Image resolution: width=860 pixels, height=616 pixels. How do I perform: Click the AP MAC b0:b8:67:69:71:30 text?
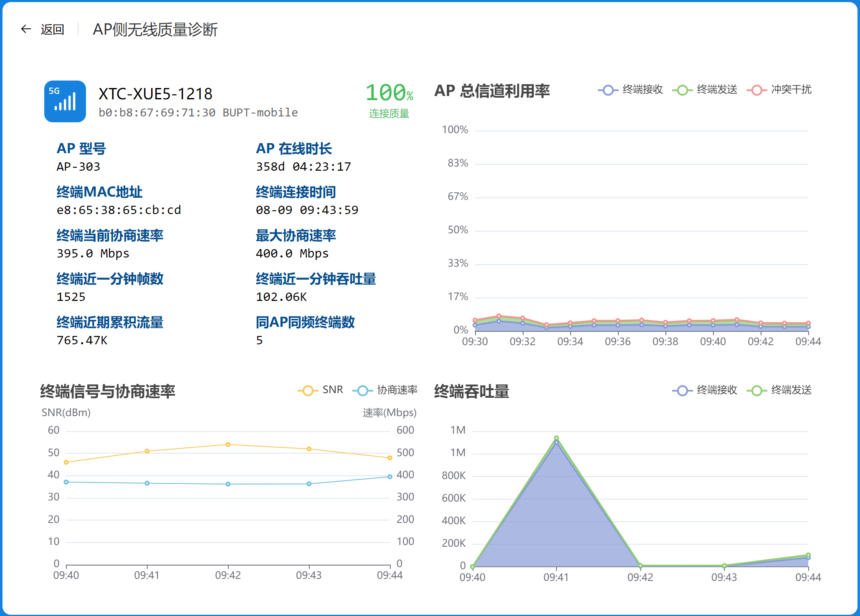(157, 113)
